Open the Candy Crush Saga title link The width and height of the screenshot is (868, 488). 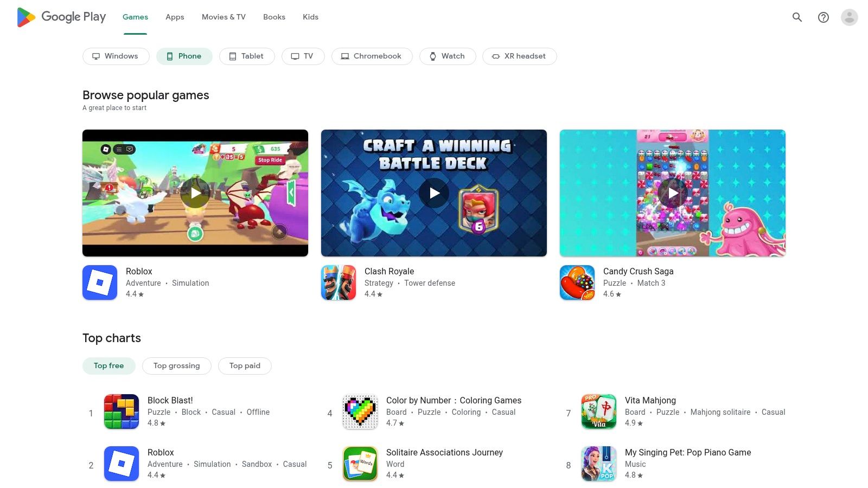point(639,272)
